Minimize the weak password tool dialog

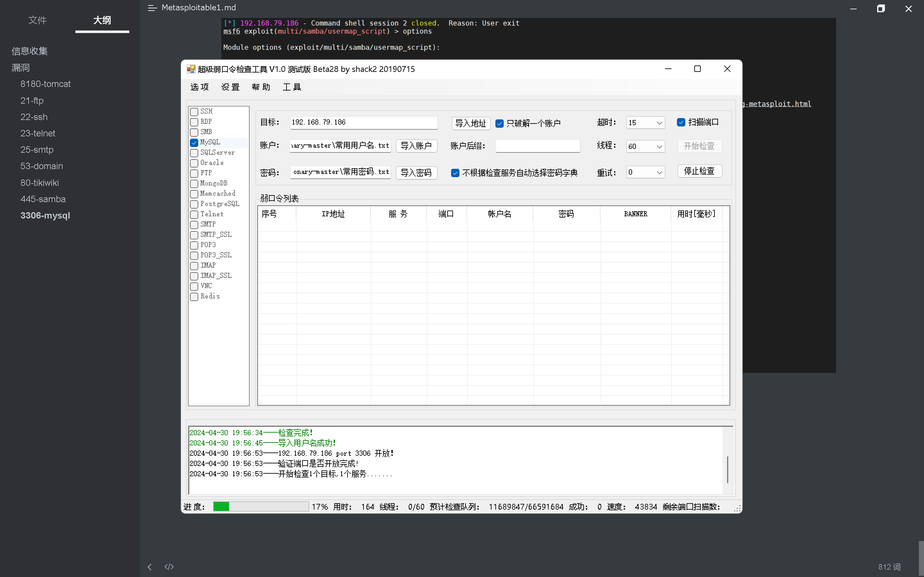668,69
